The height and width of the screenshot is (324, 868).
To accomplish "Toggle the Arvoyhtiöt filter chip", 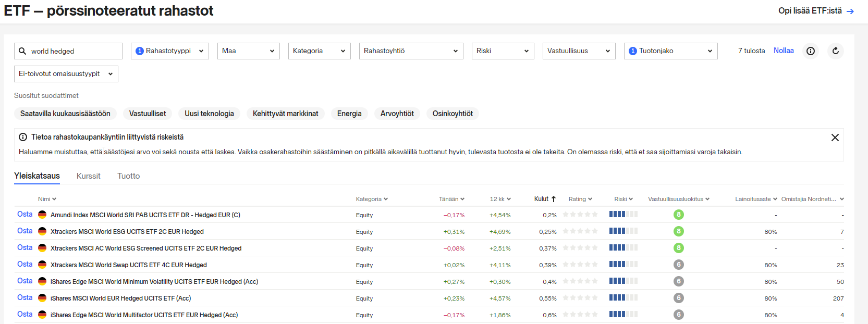I will tap(397, 114).
